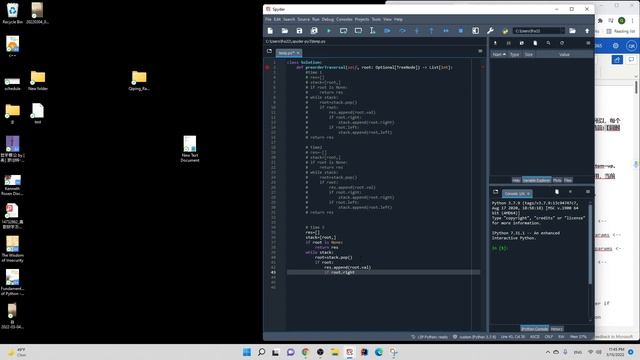Viewport: 640px width, 360px height.
Task: Click the Value column header
Action: click(x=564, y=54)
